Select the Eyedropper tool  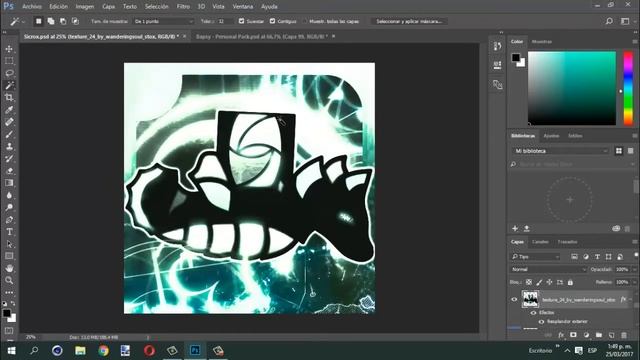click(x=9, y=110)
